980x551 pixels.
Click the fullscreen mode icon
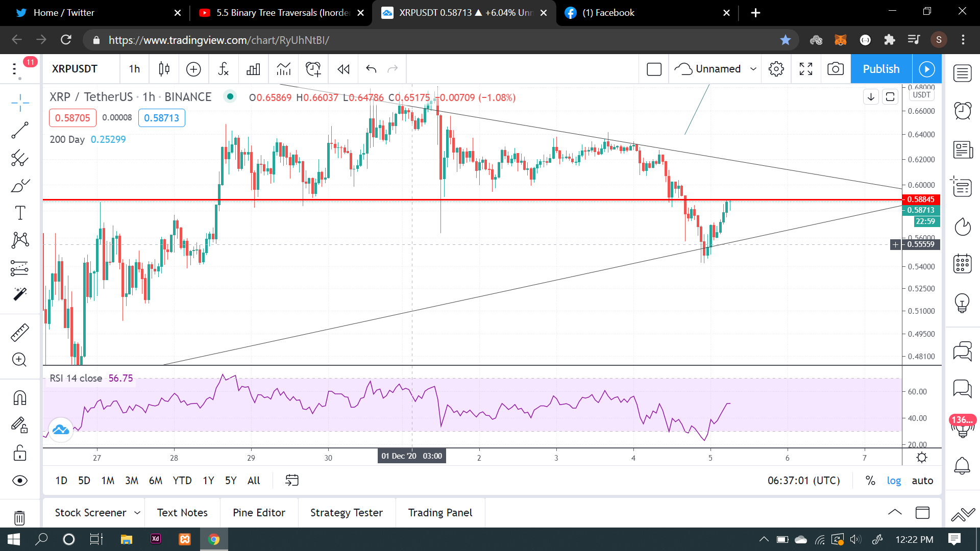point(805,69)
